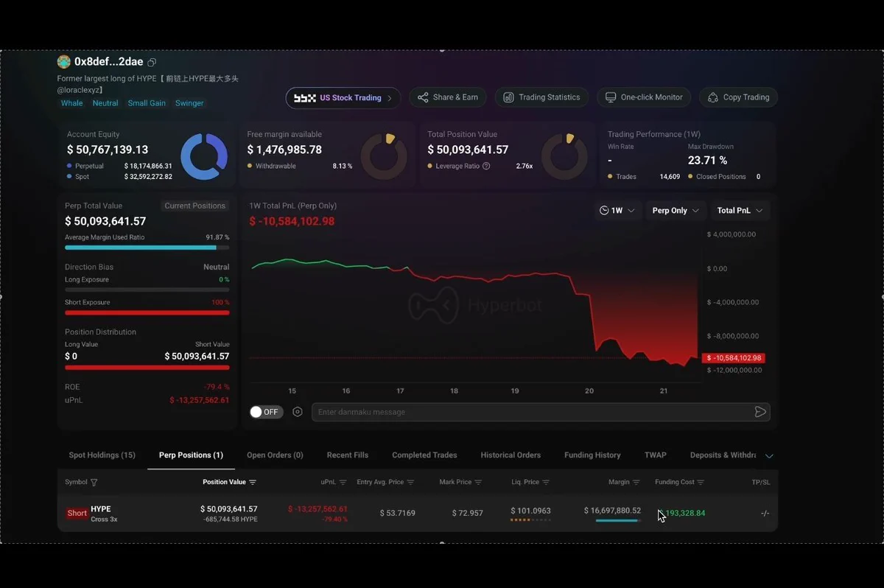This screenshot has height=588, width=884.
Task: Open the Perp Only dropdown
Action: click(676, 211)
